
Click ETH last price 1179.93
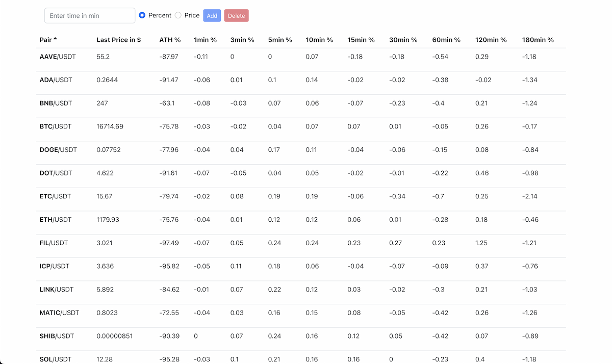pos(108,220)
